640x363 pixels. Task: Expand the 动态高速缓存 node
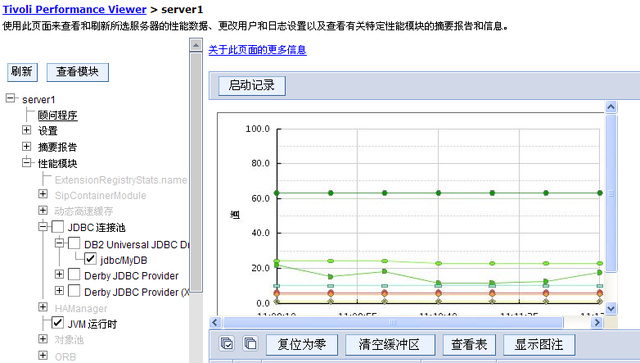43,210
